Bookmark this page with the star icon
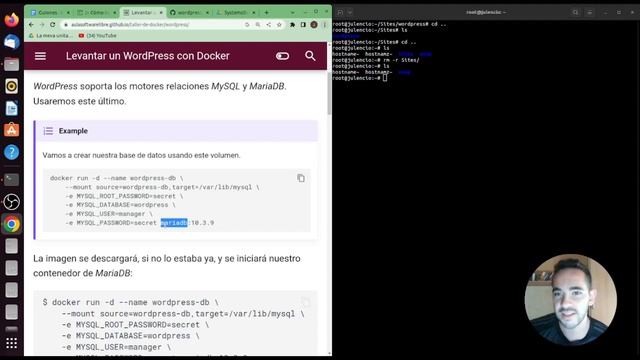Image resolution: width=640 pixels, height=360 pixels. click(x=279, y=24)
